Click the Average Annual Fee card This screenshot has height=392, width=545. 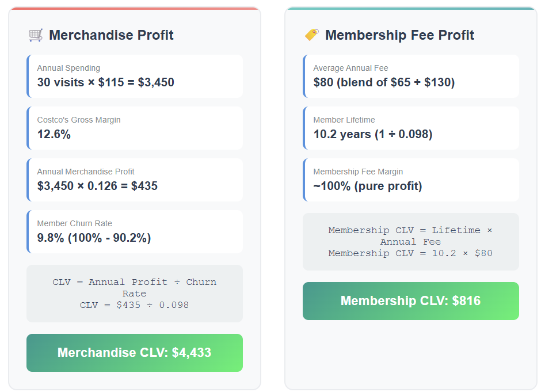(x=411, y=76)
